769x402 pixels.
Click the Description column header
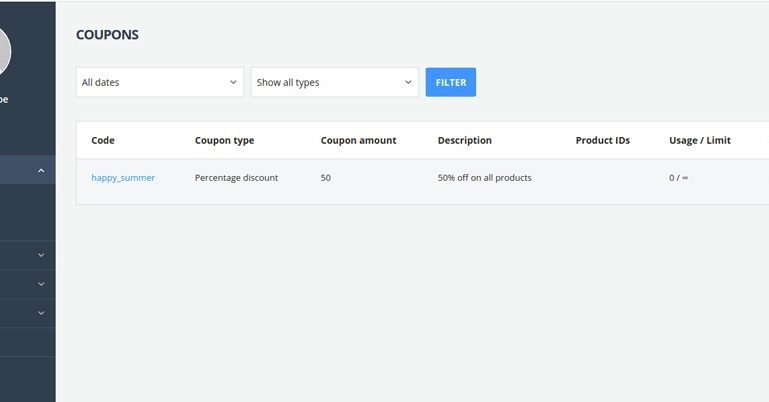pyautogui.click(x=464, y=140)
